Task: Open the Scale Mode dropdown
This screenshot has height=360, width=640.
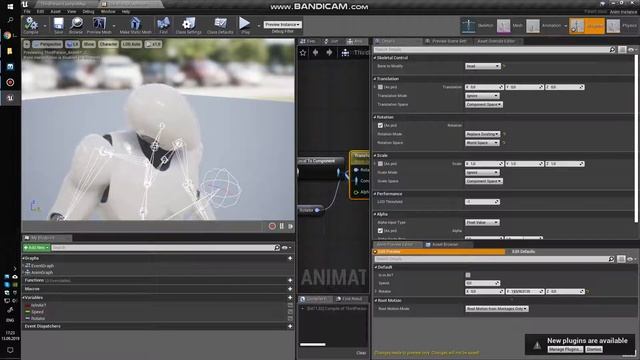Action: point(482,172)
